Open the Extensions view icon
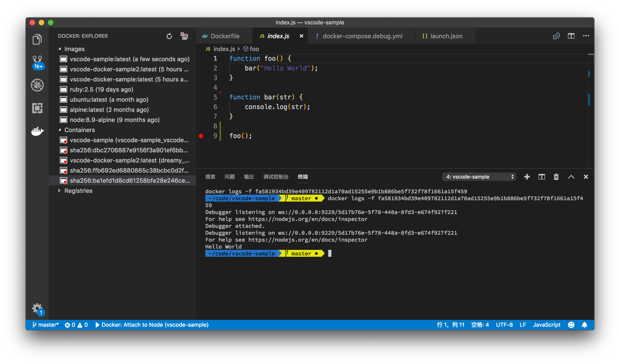The height and width of the screenshot is (364, 620). click(x=37, y=108)
